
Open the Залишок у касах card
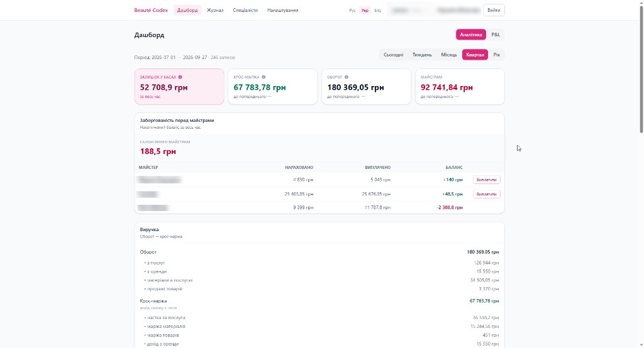pos(179,87)
